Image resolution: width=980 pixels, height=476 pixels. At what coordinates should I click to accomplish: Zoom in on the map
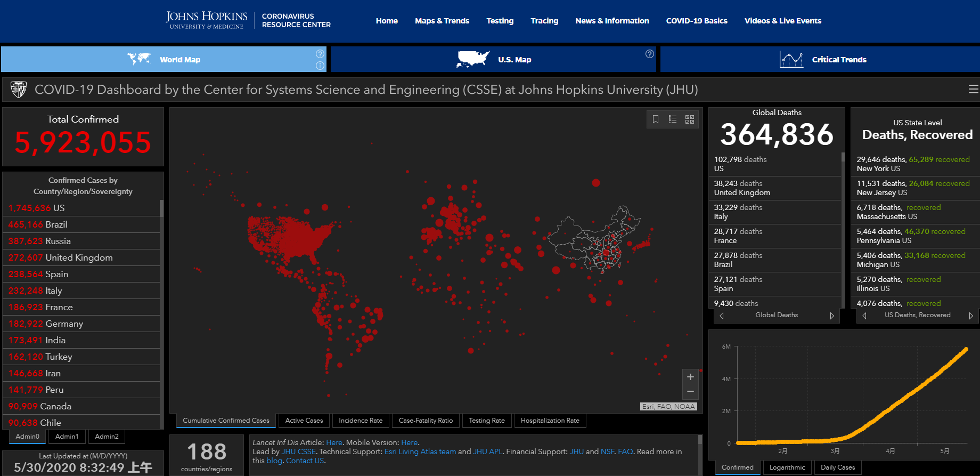690,377
